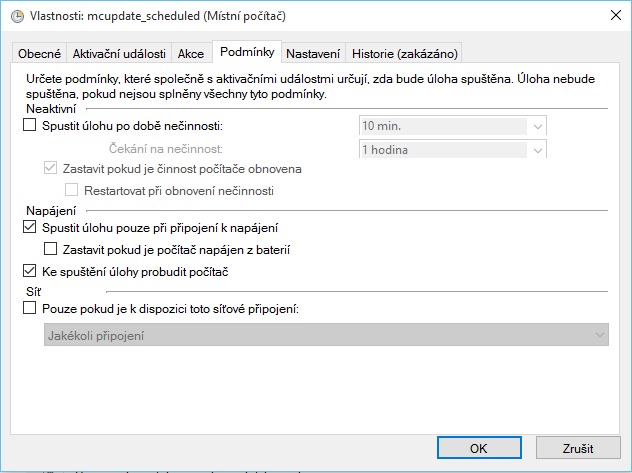The width and height of the screenshot is (632, 473).
Task: Go to the Akce tab
Action: pyautogui.click(x=190, y=53)
